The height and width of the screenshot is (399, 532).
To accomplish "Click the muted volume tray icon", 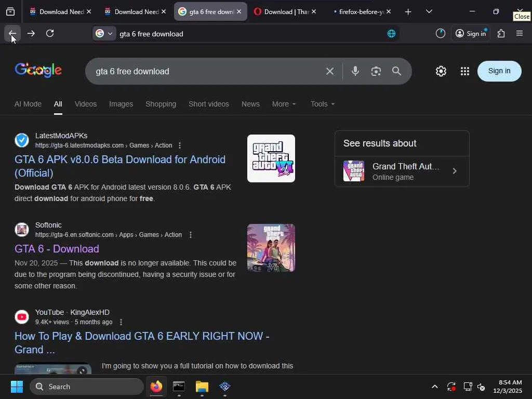I will (481, 387).
